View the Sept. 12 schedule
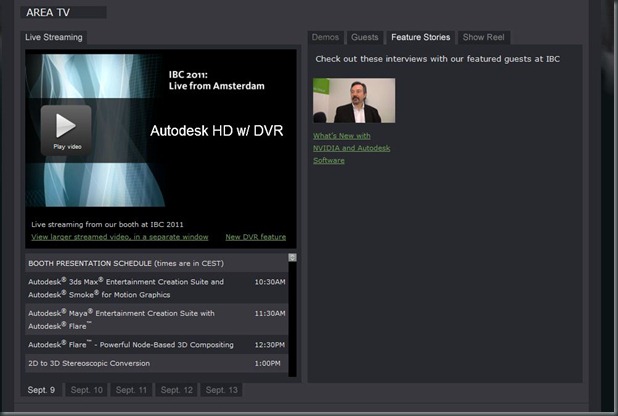This screenshot has width=618, height=416. point(177,390)
